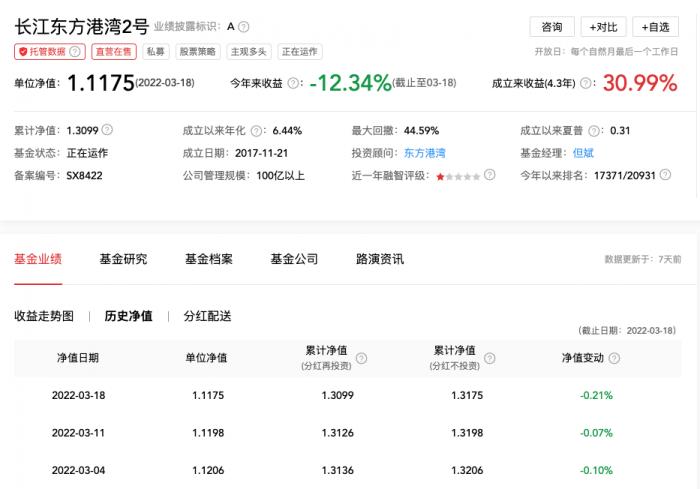This screenshot has height=489, width=700.
Task: Click help icon beside 成立以来年化
Action: click(257, 130)
